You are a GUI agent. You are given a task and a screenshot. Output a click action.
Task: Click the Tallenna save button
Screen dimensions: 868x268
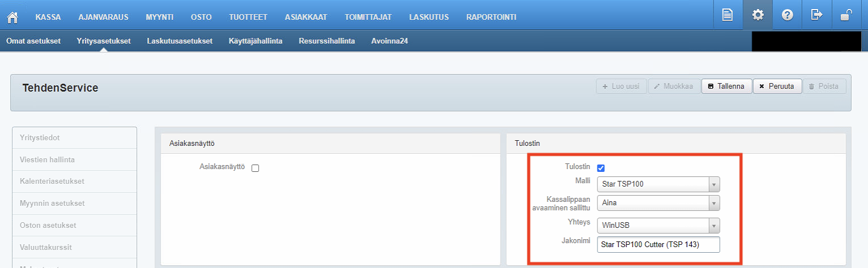pyautogui.click(x=726, y=87)
